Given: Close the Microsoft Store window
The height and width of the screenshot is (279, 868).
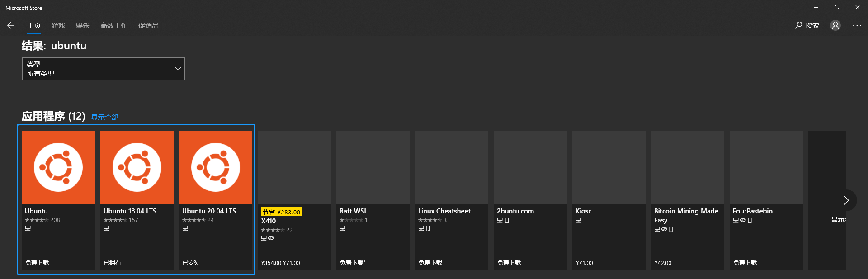Looking at the screenshot, I should point(858,8).
